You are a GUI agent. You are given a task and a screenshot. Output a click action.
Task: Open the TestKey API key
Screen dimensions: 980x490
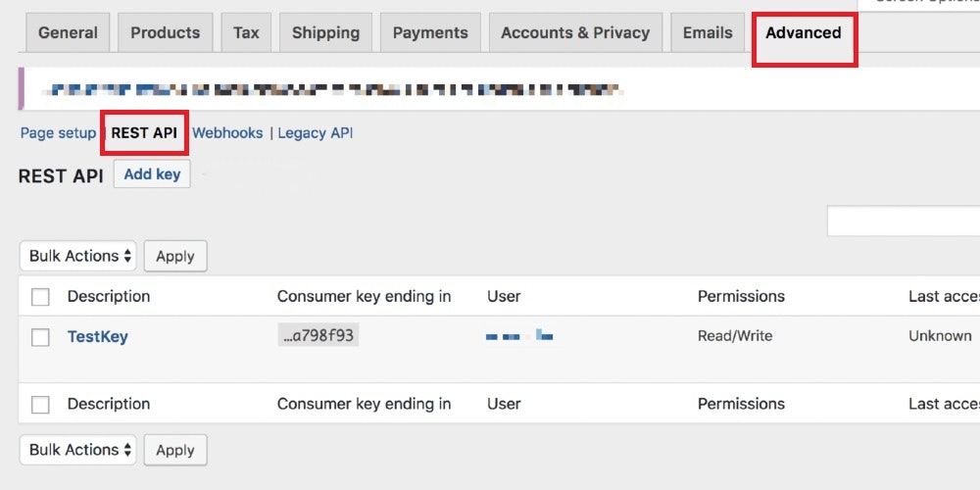(x=98, y=337)
